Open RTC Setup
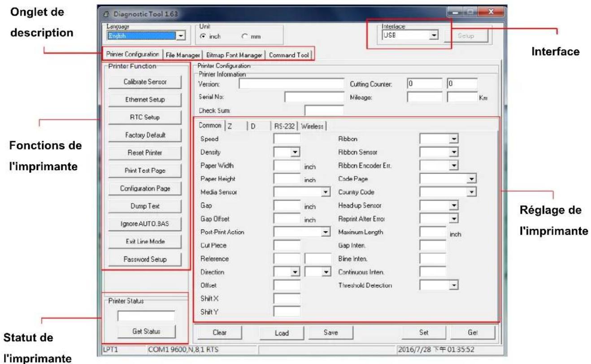This screenshot has width=591, height=364. [x=144, y=117]
